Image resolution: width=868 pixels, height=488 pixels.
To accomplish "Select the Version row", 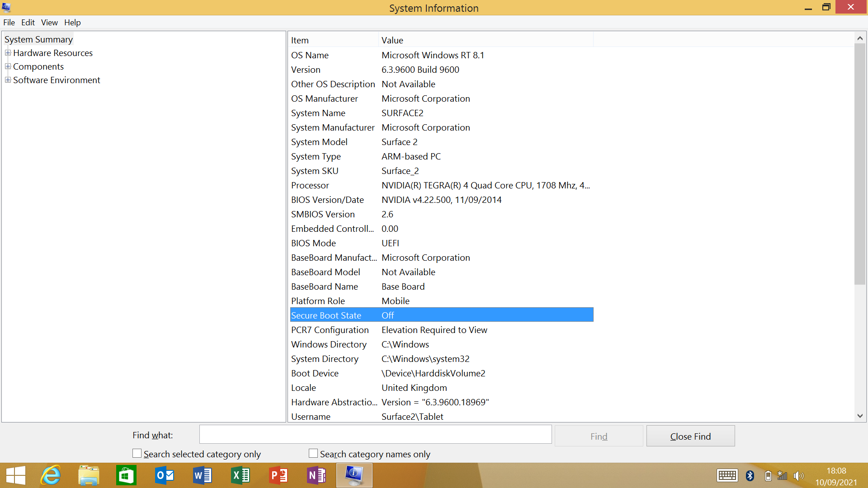I will coord(441,70).
